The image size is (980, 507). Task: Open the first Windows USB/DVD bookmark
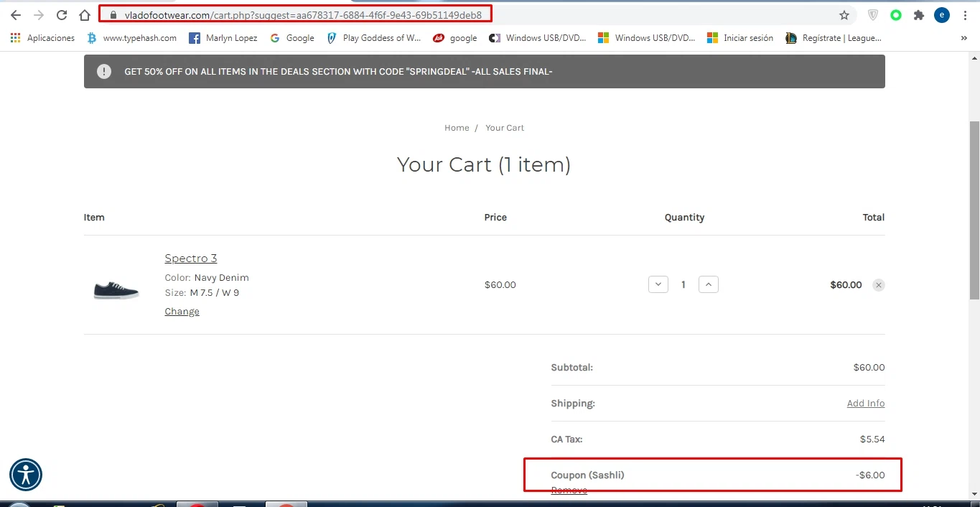538,38
